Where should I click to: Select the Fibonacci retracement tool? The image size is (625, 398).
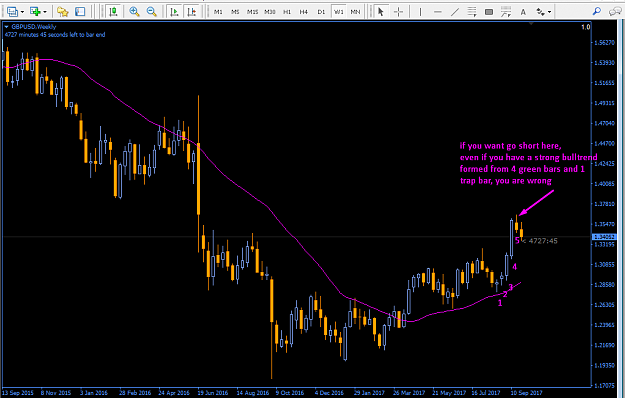tap(506, 12)
